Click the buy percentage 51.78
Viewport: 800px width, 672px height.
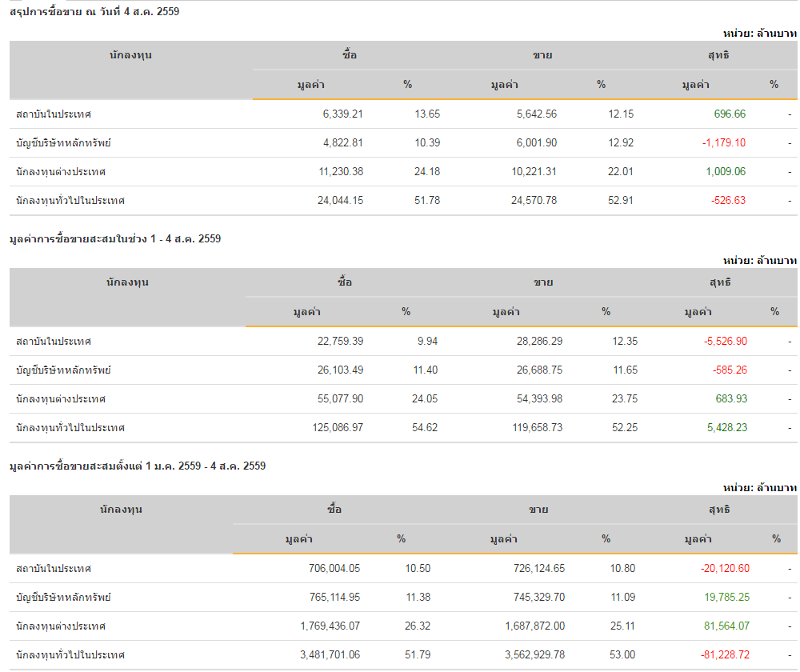coord(427,200)
